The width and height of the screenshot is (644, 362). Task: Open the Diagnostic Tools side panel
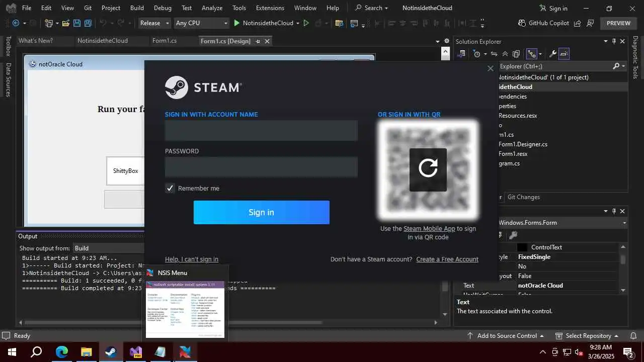pos(635,57)
